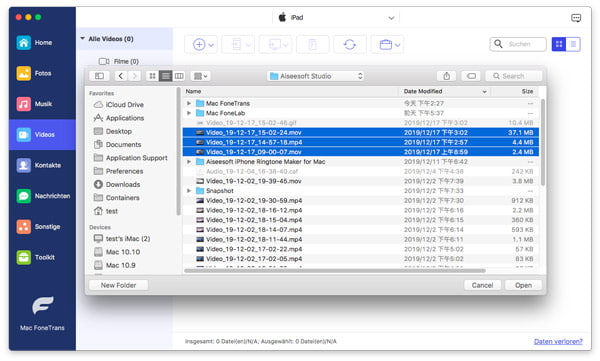The width and height of the screenshot is (600, 361).
Task: Open add button dropdown arrow
Action: 211,45
